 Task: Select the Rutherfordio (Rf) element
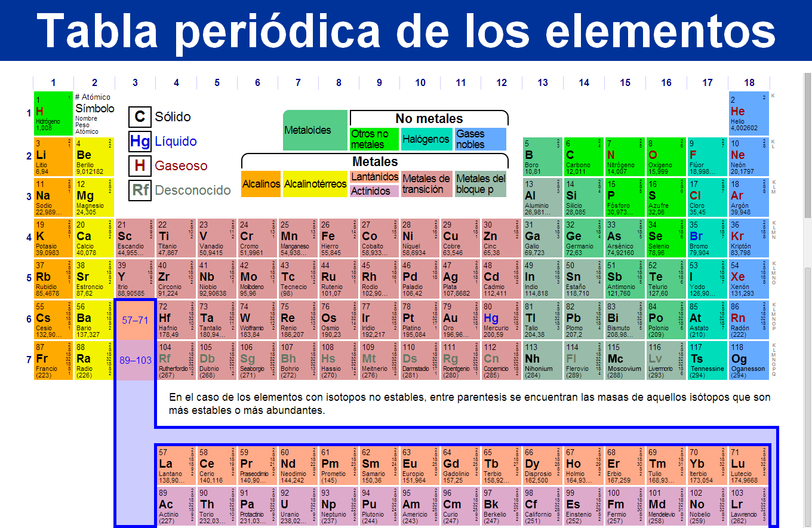click(x=176, y=360)
